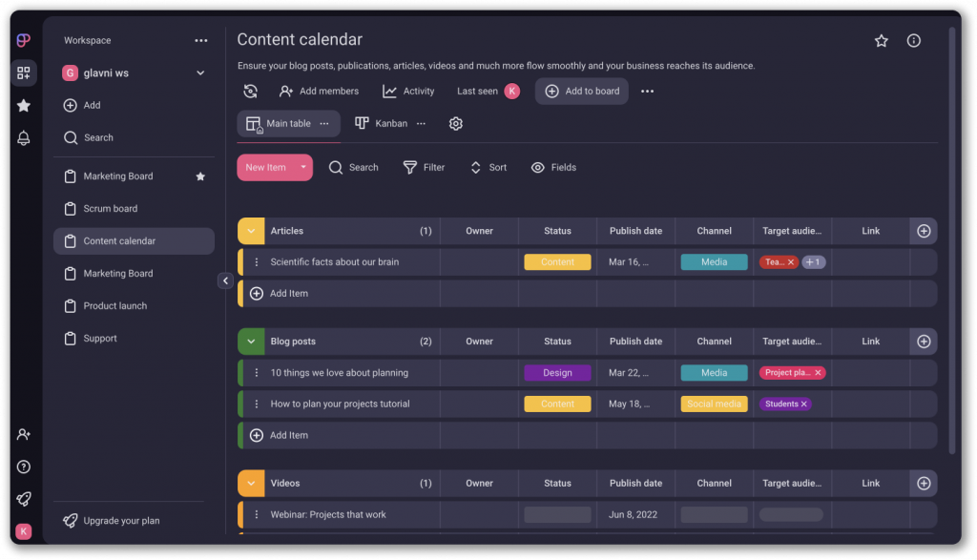Viewport: 977px width, 560px height.
Task: Expand the glavni ws workspace dropdown
Action: [x=200, y=73]
